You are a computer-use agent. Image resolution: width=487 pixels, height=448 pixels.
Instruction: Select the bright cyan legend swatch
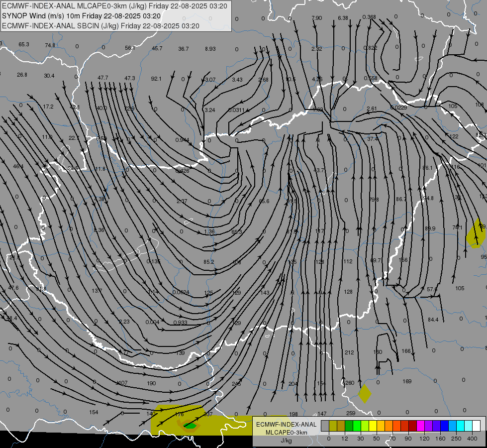(x=461, y=426)
